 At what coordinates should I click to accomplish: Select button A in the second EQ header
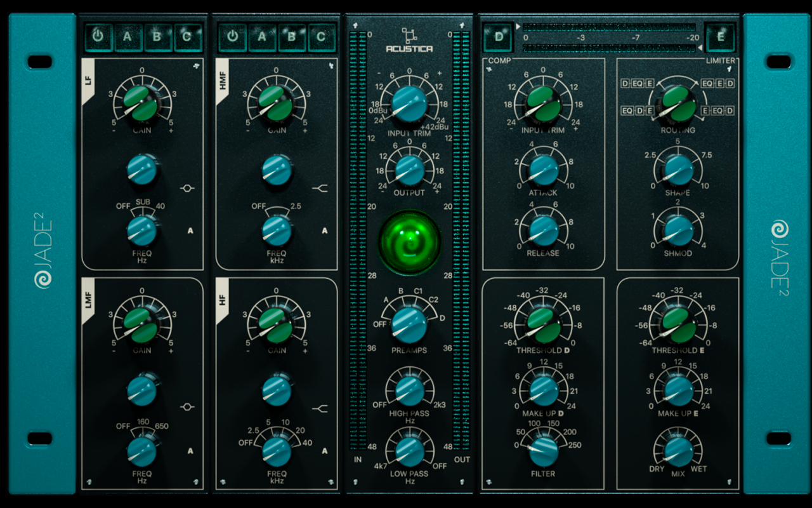262,37
